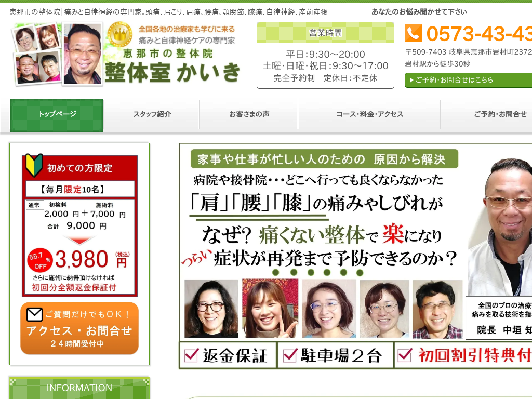The width and height of the screenshot is (532, 399).
Task: Click the 初回割引特典付 checkbox mark
Action: click(x=404, y=355)
